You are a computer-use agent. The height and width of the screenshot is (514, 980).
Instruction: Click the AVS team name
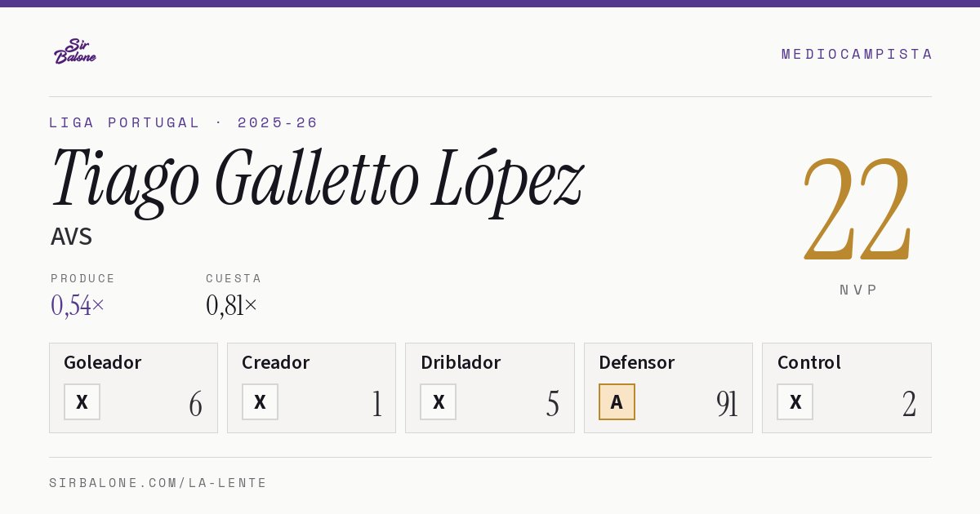coord(71,237)
